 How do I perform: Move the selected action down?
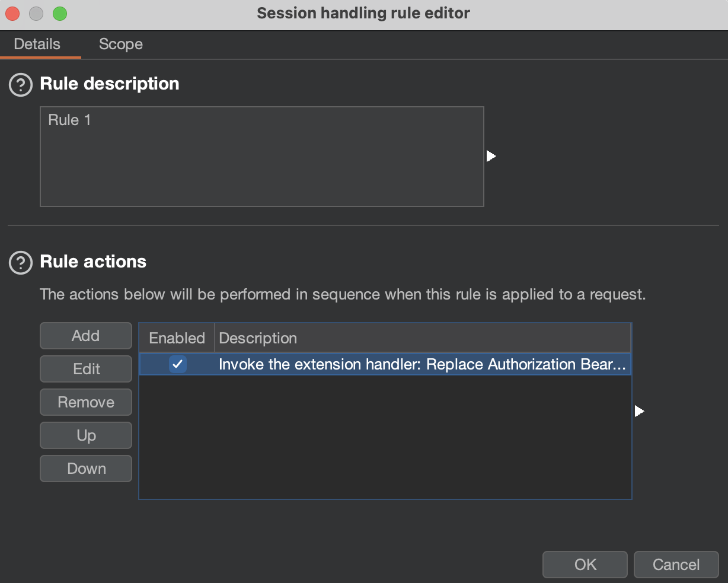[x=85, y=468]
